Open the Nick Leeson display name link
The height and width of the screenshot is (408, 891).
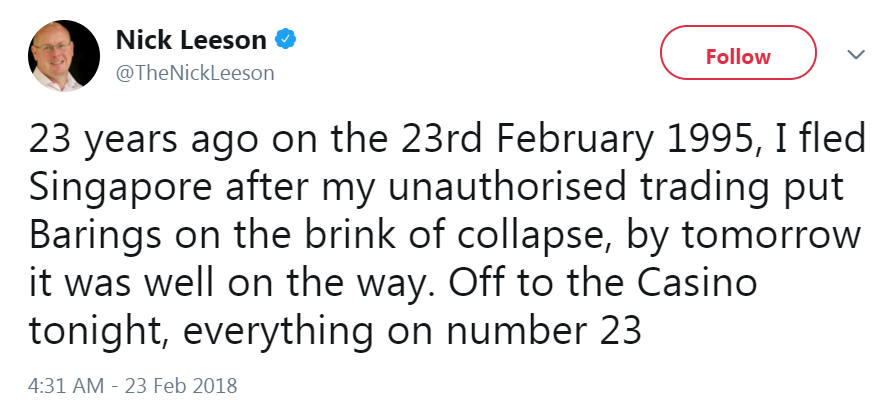[x=192, y=40]
